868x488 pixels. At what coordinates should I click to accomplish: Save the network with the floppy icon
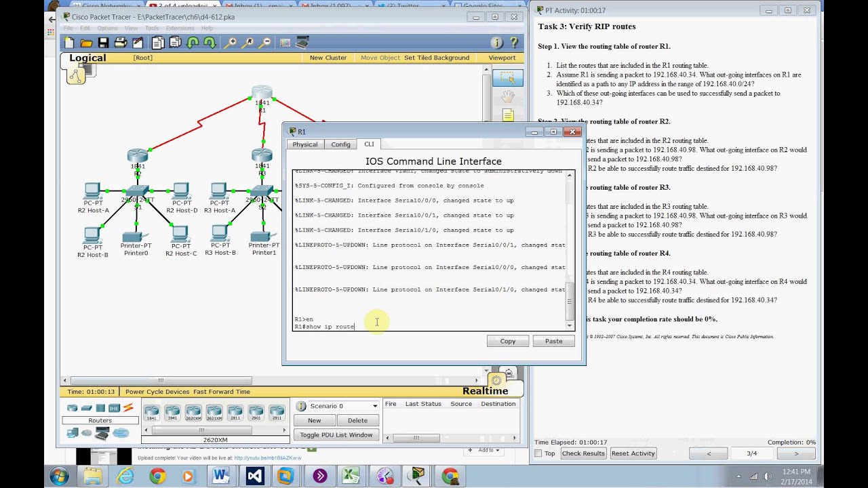click(103, 43)
